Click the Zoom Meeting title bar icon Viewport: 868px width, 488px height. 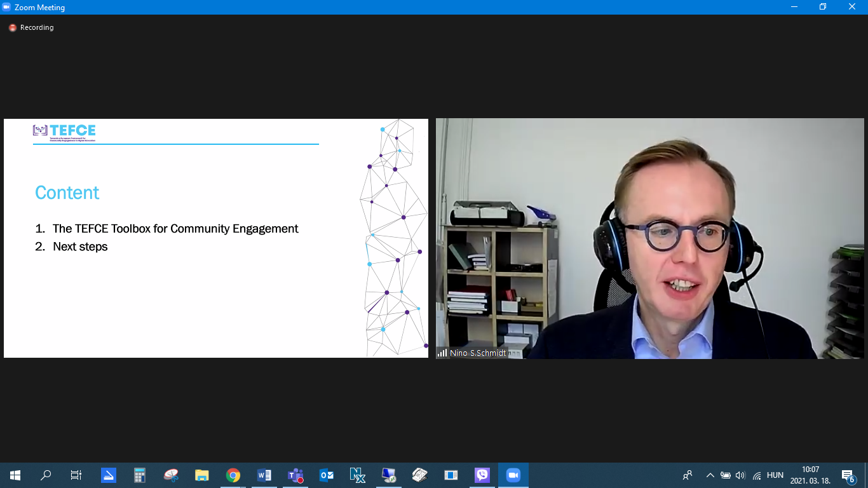(7, 7)
